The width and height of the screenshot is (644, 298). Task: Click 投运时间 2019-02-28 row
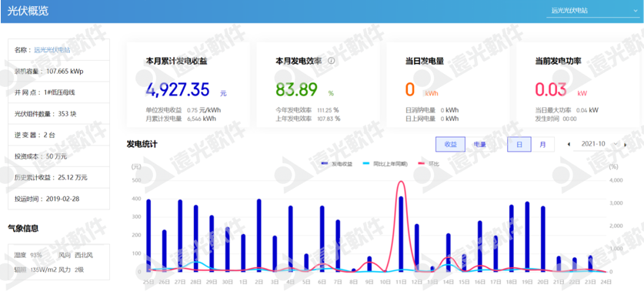pos(58,199)
